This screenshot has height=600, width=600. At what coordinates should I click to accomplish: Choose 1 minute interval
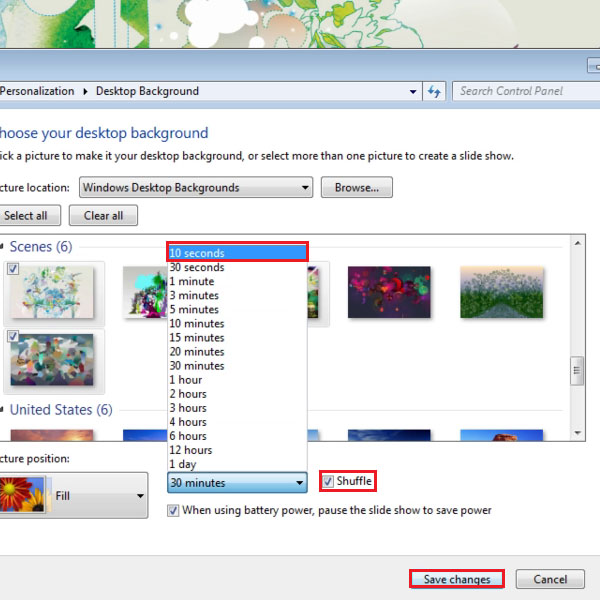[x=237, y=281]
